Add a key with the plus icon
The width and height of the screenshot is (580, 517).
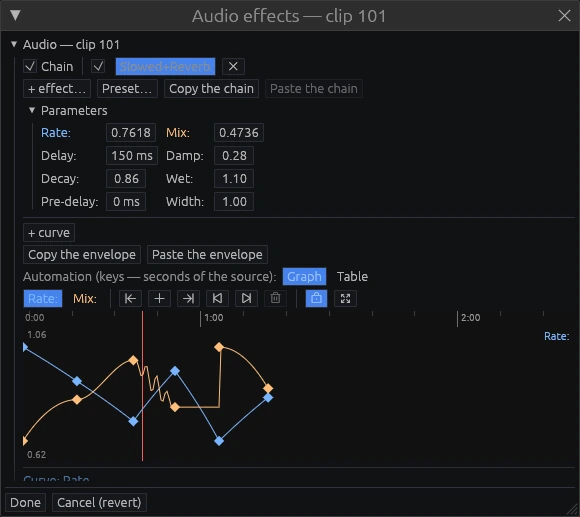click(x=159, y=298)
